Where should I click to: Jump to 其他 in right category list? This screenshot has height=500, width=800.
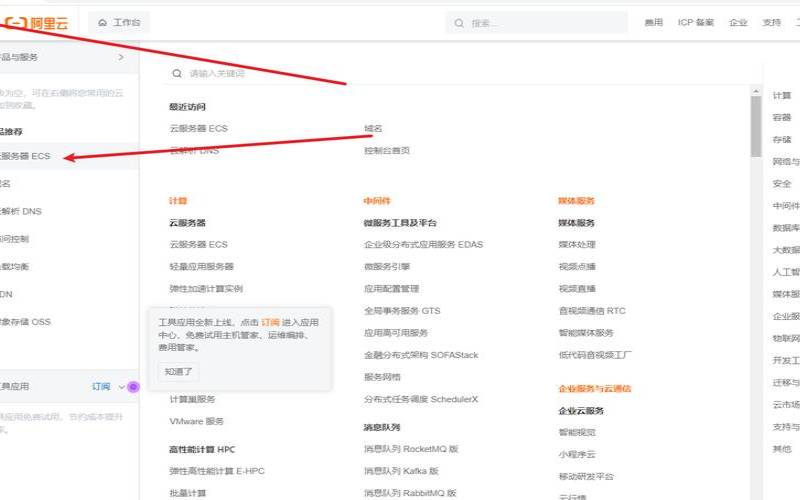(x=782, y=449)
